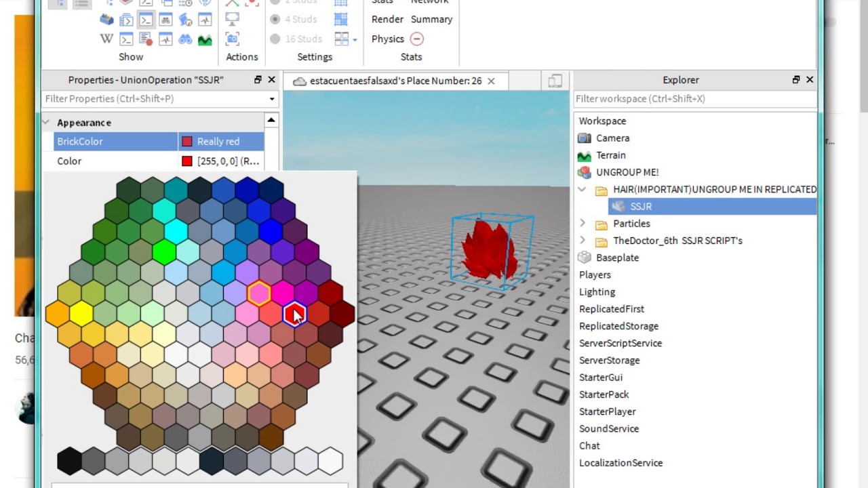
Task: Open the Toolbox panel icon
Action: (x=106, y=20)
